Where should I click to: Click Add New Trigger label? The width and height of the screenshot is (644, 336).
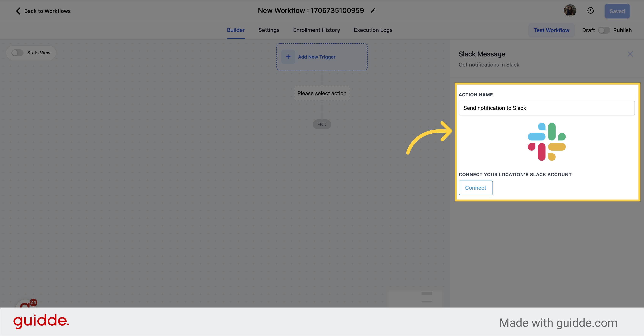[x=316, y=57]
